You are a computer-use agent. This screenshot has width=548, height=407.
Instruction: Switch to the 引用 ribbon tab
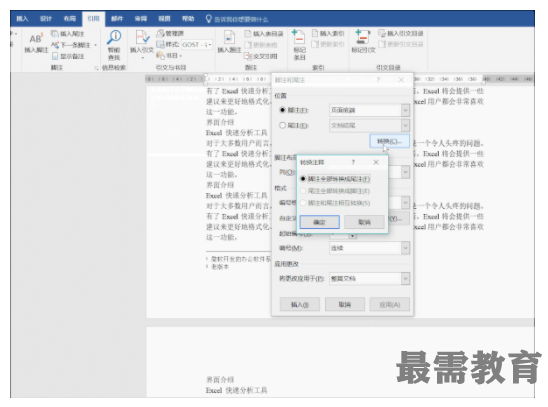[93, 19]
